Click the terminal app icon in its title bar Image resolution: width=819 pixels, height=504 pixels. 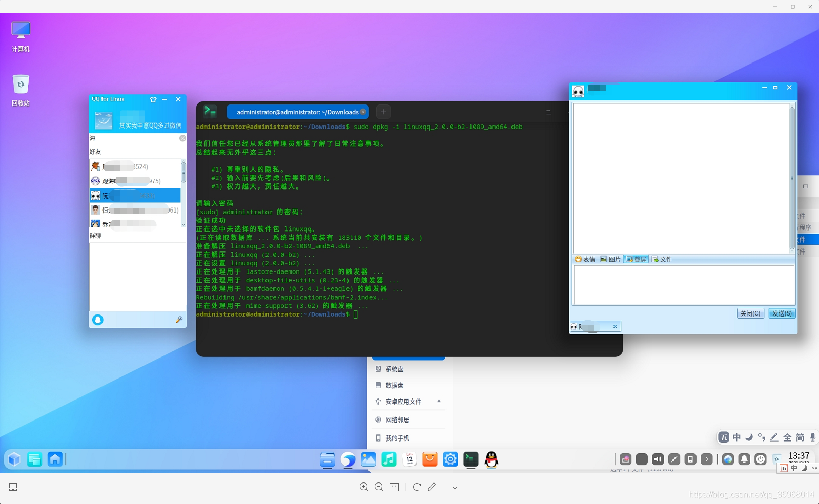pos(210,111)
